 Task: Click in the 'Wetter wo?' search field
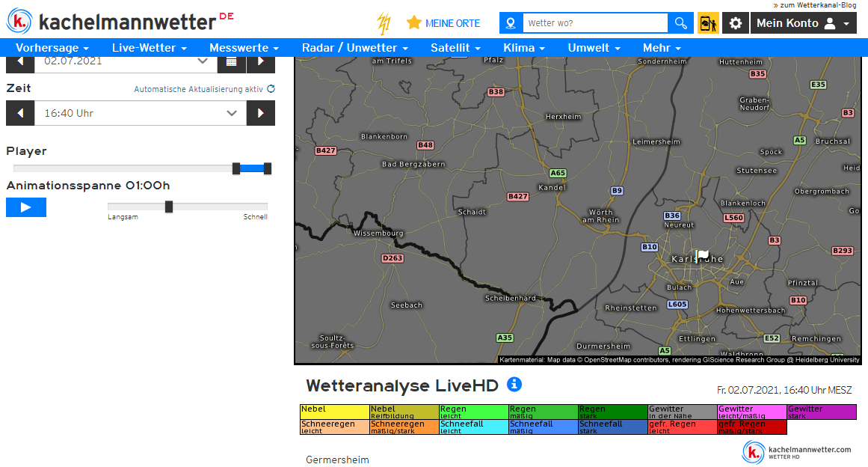(x=594, y=23)
